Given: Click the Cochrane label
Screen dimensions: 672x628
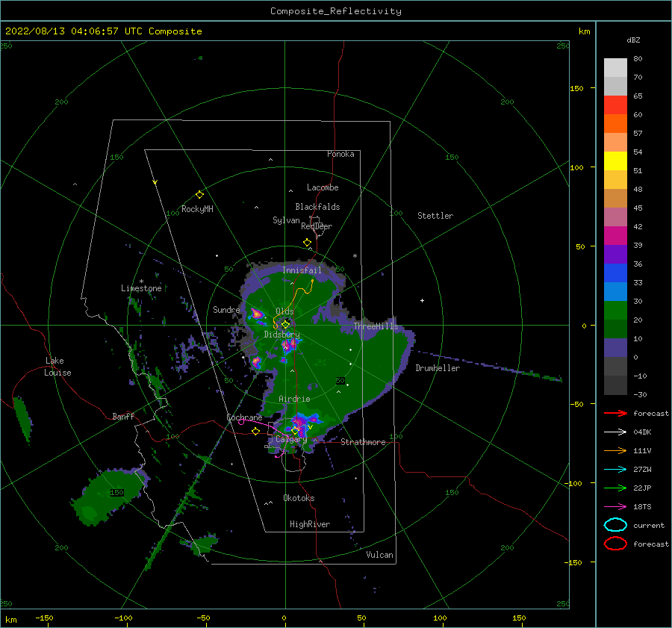Looking at the screenshot, I should (x=244, y=417).
